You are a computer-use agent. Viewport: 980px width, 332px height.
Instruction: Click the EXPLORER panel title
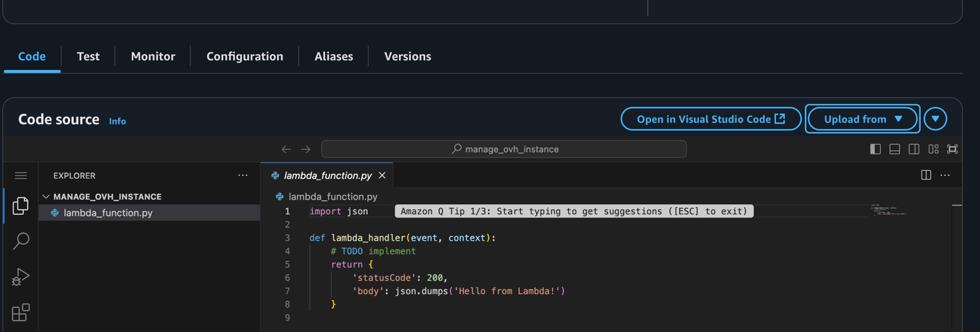(74, 176)
